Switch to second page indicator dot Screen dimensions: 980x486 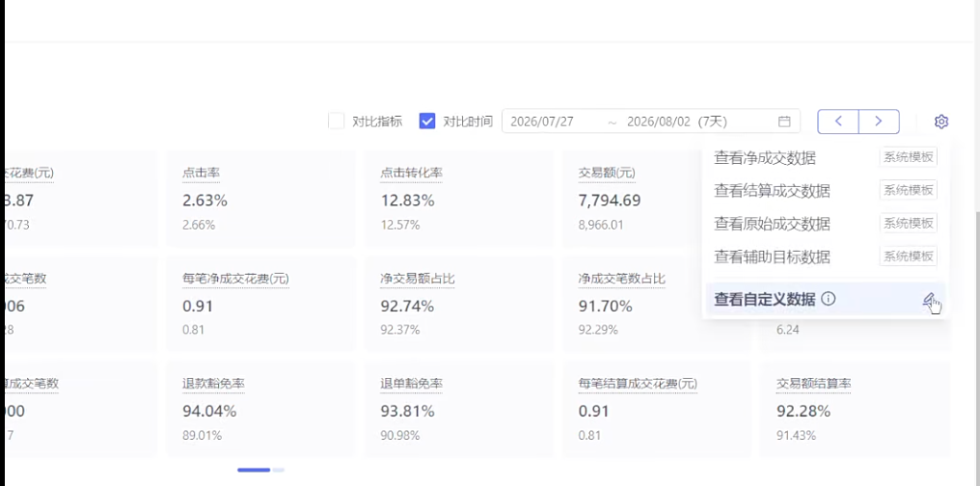coord(278,470)
